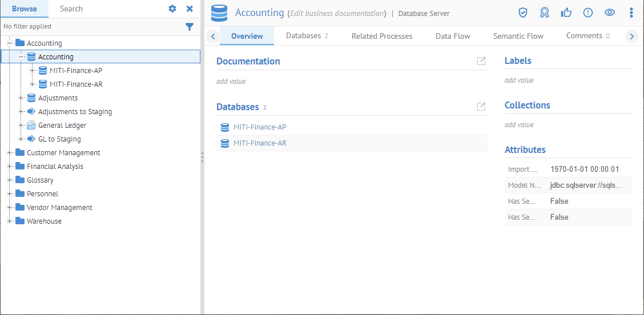The image size is (644, 315).
Task: Click the thumbs up endorse icon
Action: tap(566, 13)
